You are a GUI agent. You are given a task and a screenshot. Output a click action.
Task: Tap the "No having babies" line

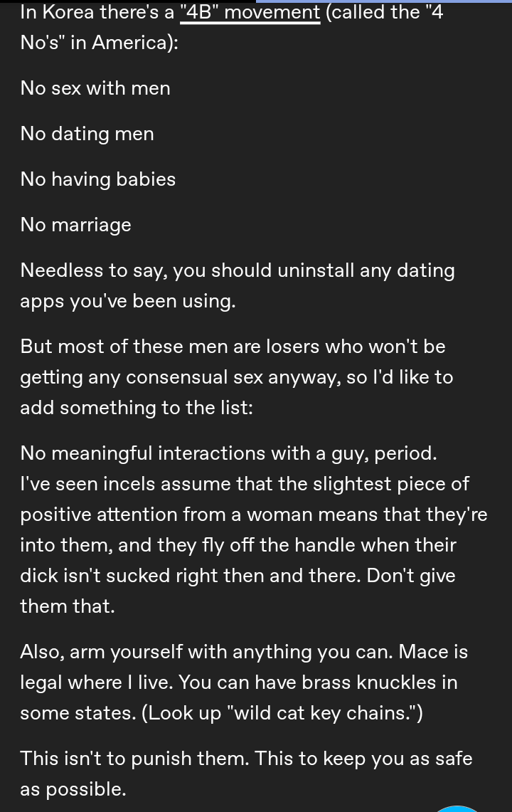[98, 179]
